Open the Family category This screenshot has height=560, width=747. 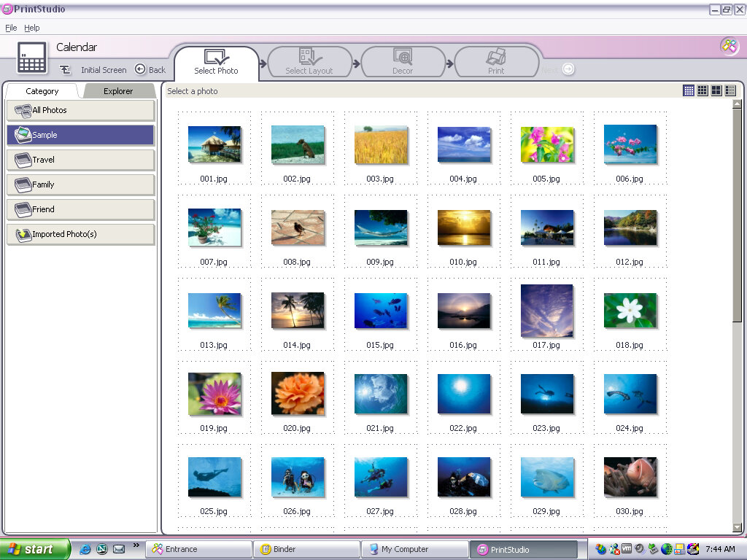point(80,184)
